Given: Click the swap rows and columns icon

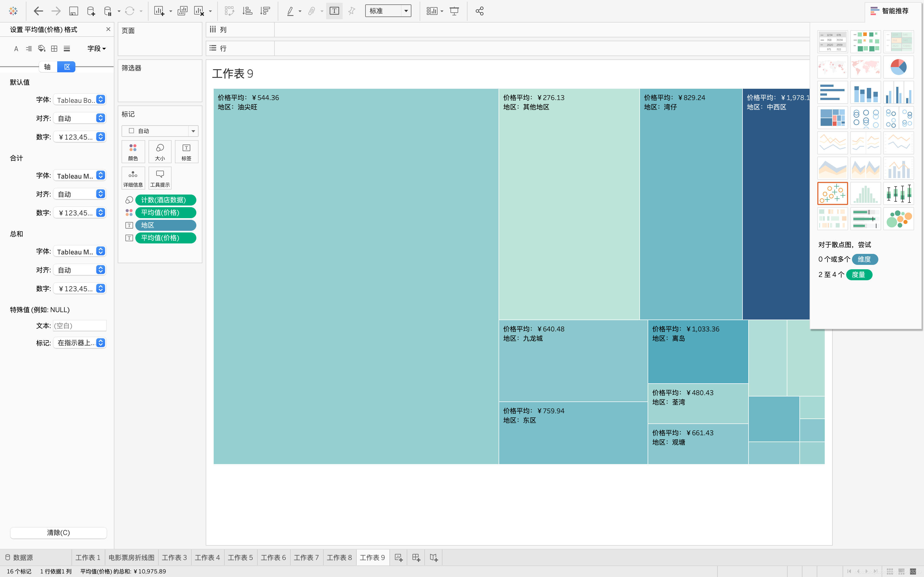Looking at the screenshot, I should [x=229, y=11].
